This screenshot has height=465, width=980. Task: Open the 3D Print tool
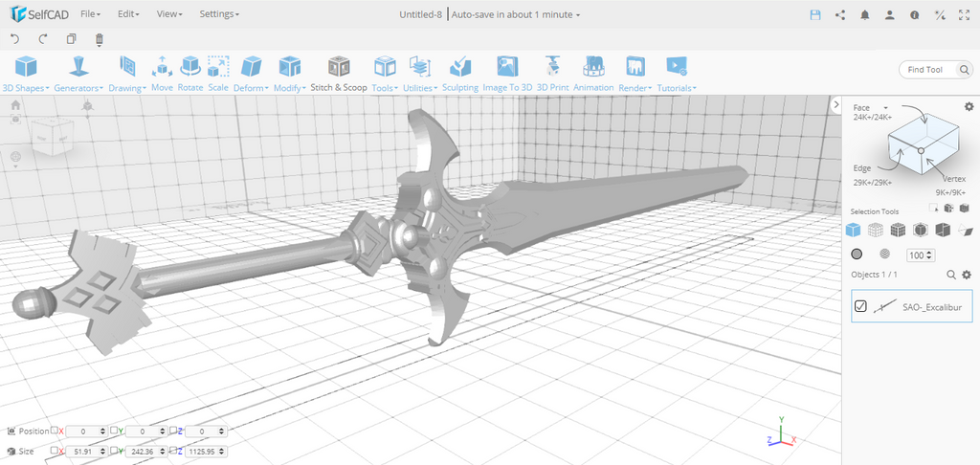pos(552,74)
